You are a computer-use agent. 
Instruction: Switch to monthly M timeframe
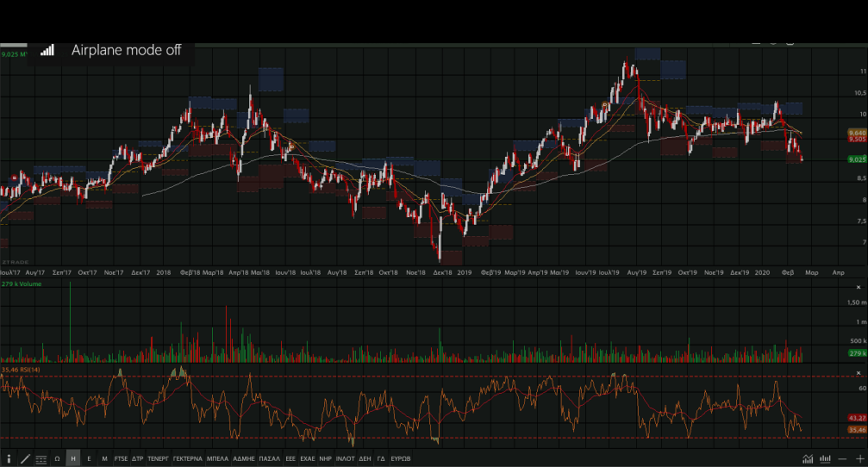point(104,458)
